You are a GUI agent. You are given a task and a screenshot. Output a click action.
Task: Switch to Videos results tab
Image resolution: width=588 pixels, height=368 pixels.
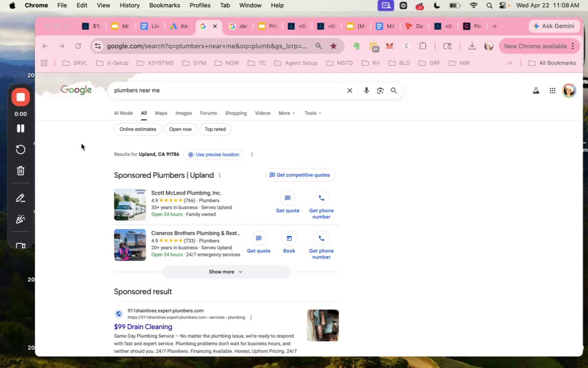(x=262, y=113)
